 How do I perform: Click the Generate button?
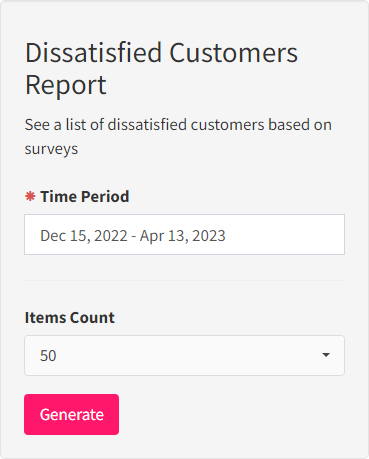[71, 414]
